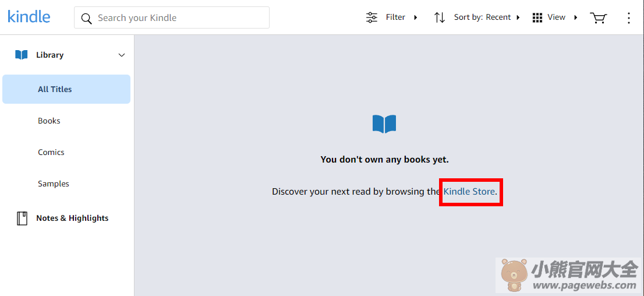
Task: Select All Titles
Action: 66,89
